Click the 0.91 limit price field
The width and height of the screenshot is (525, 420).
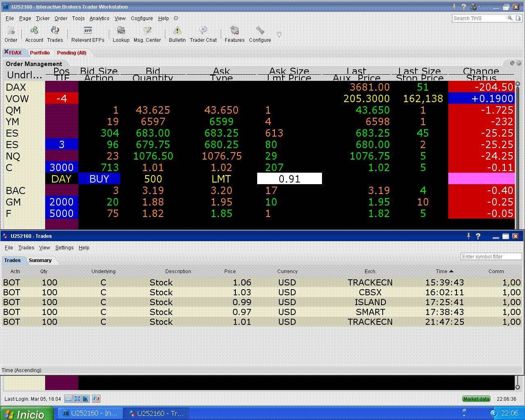(290, 179)
